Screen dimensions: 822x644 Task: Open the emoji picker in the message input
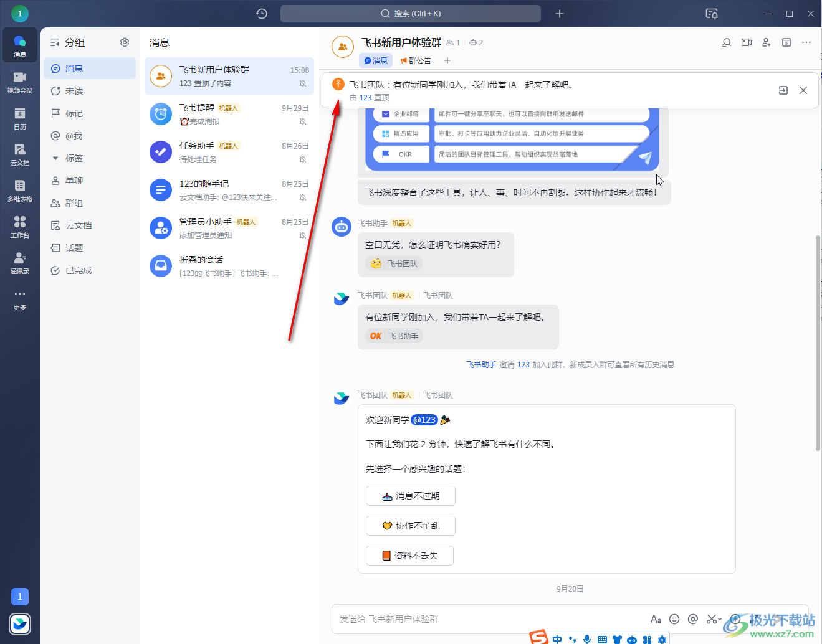(x=674, y=619)
